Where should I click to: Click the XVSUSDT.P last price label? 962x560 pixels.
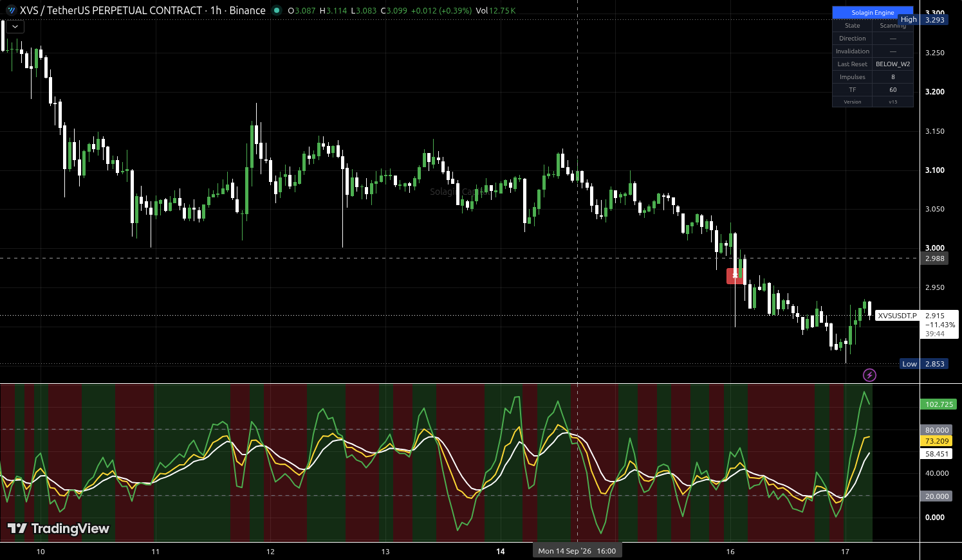pos(898,316)
